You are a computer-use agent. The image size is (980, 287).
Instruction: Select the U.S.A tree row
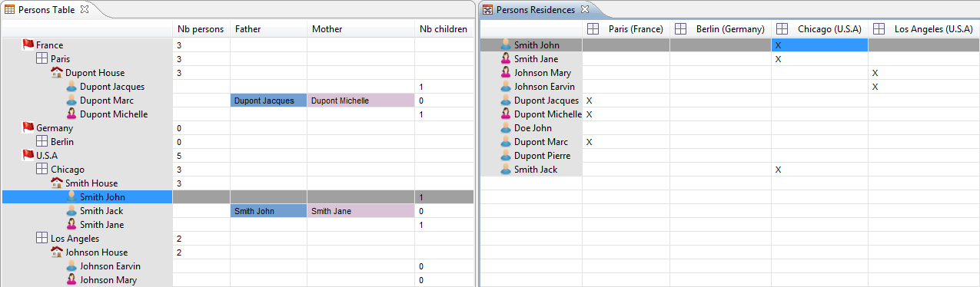pyautogui.click(x=238, y=156)
